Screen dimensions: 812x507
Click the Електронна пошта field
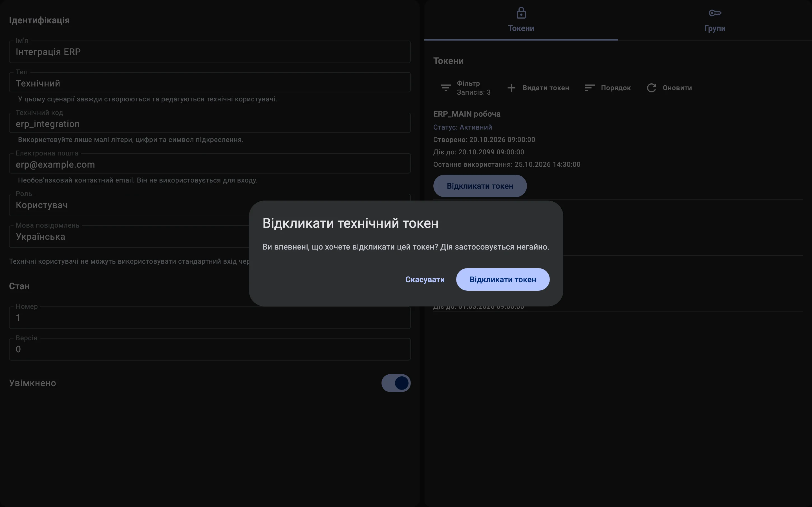pyautogui.click(x=210, y=164)
